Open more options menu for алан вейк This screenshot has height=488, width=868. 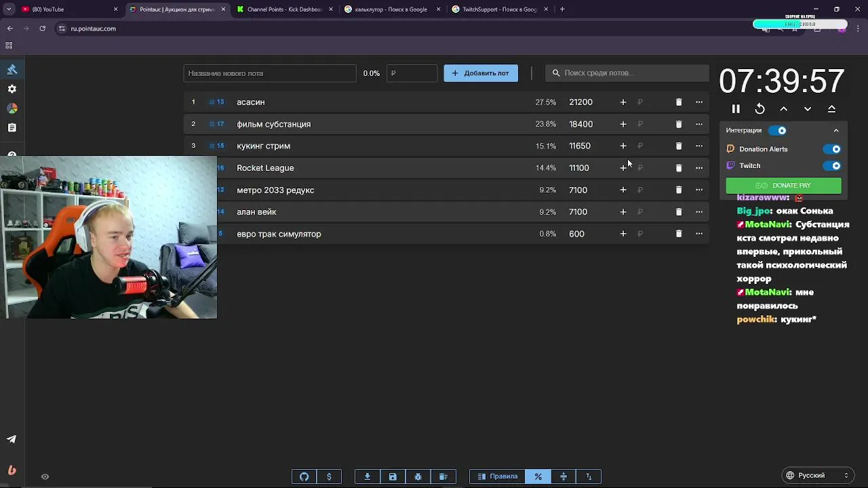tap(699, 211)
